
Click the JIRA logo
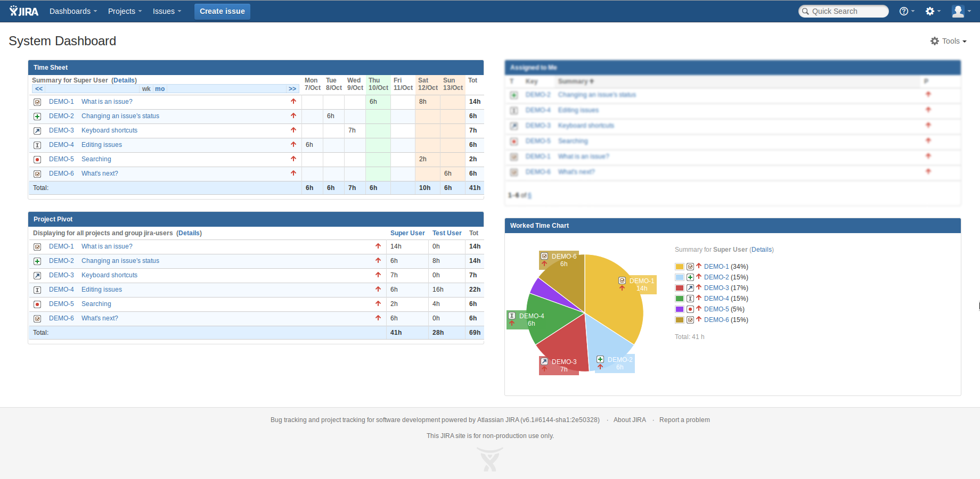pyautogui.click(x=24, y=11)
